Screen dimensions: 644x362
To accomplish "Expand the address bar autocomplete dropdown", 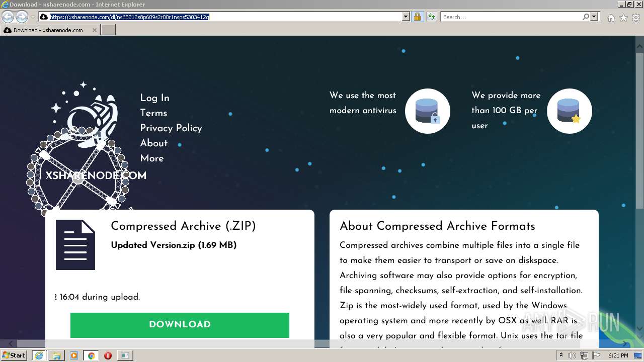I will [406, 17].
